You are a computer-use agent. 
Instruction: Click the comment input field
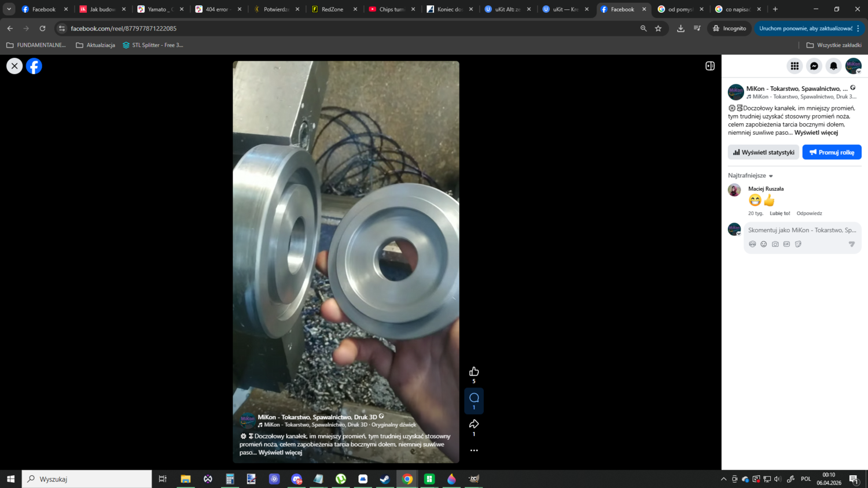click(801, 230)
